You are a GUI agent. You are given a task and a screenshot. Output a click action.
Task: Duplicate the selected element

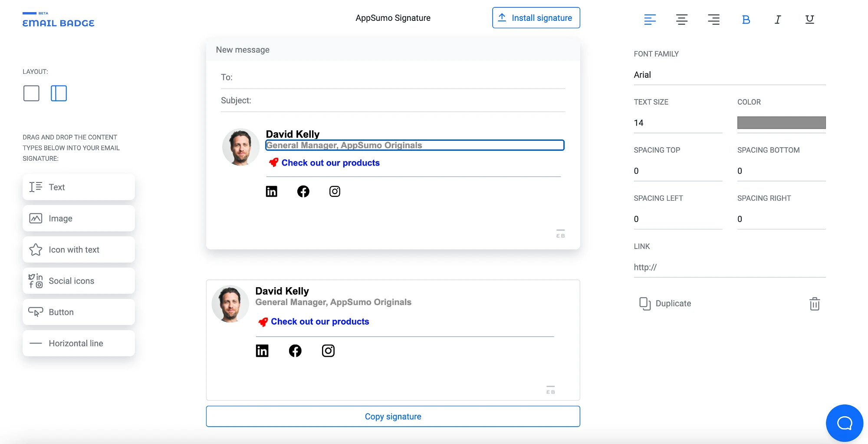[x=665, y=304]
